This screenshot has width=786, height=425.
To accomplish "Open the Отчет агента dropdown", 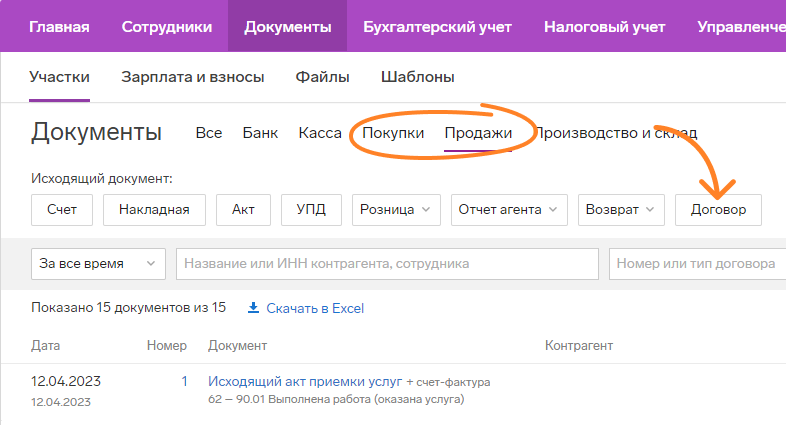I will click(x=509, y=209).
